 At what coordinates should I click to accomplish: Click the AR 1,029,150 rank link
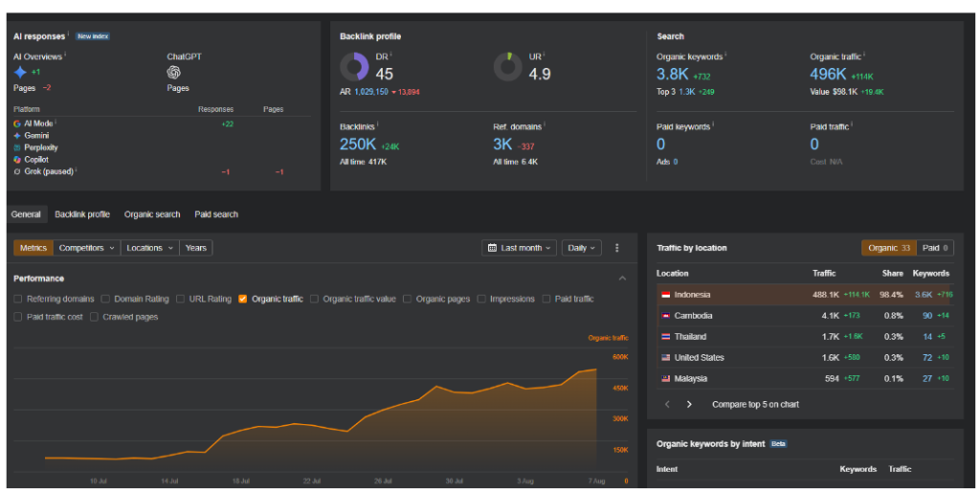pyautogui.click(x=371, y=92)
